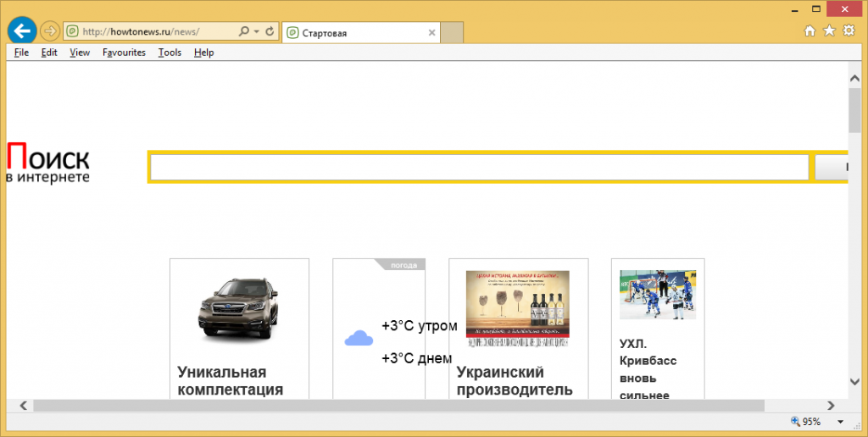Screen dimensions: 868x437
Task: Click the horizontal scrollbar right arrow
Action: click(832, 406)
